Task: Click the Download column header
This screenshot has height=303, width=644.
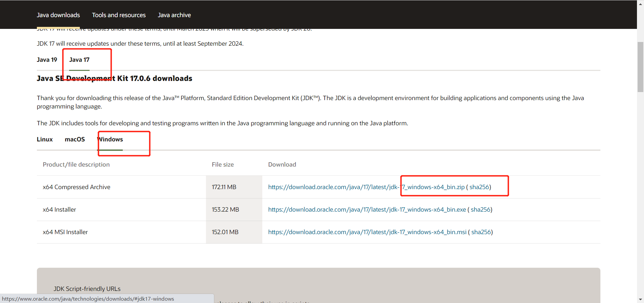Action: pos(282,165)
